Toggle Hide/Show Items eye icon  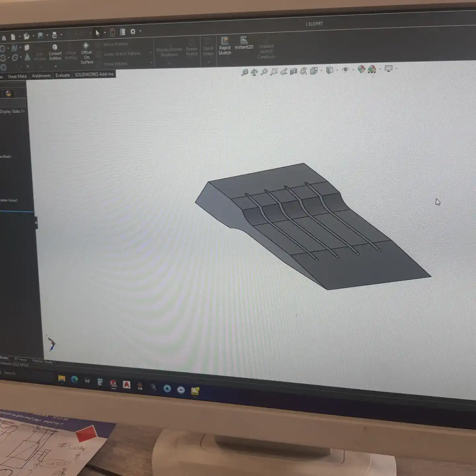(345, 70)
